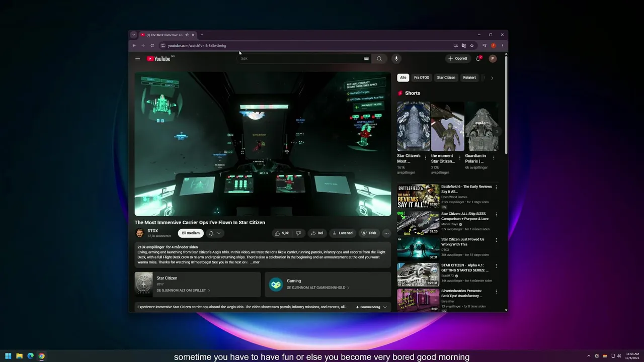
Task: Click the 'Last ned' download button
Action: (x=342, y=233)
